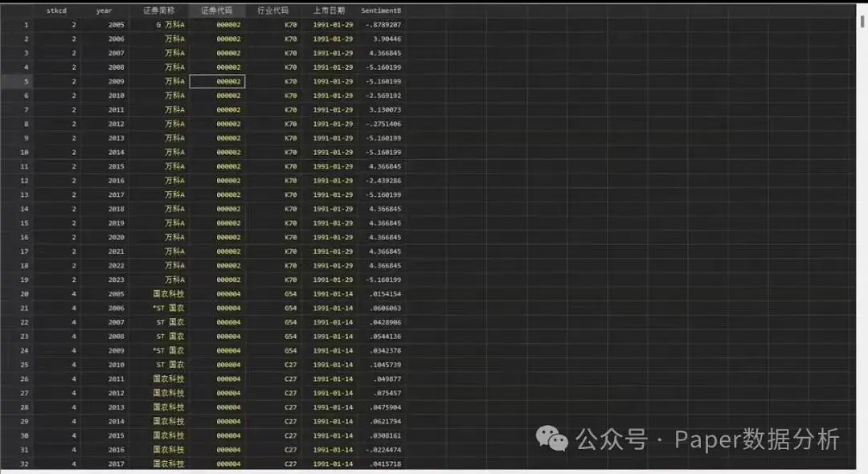The image size is (868, 474).
Task: Grab the vertical scrollbar thumb on right edge
Action: coord(862,20)
